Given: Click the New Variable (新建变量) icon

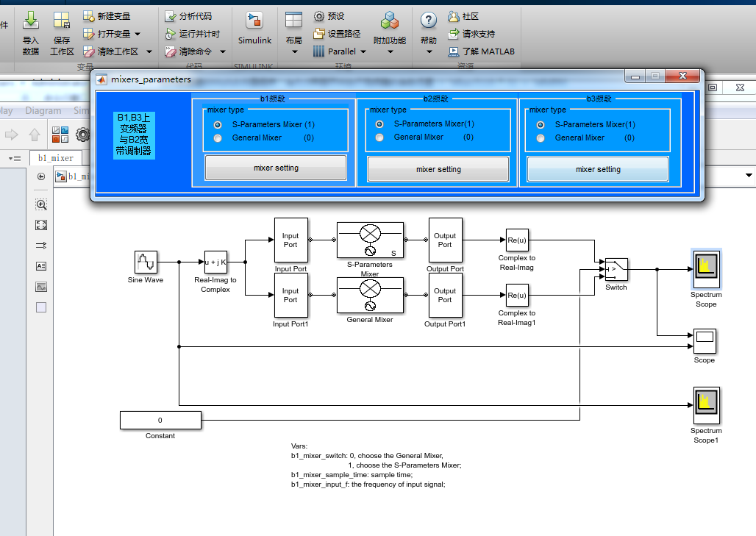Looking at the screenshot, I should [88, 16].
